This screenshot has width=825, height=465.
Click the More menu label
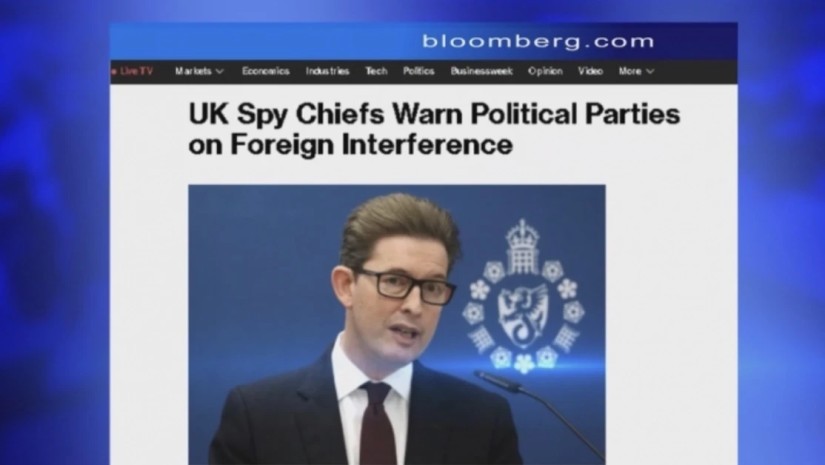[x=630, y=71]
